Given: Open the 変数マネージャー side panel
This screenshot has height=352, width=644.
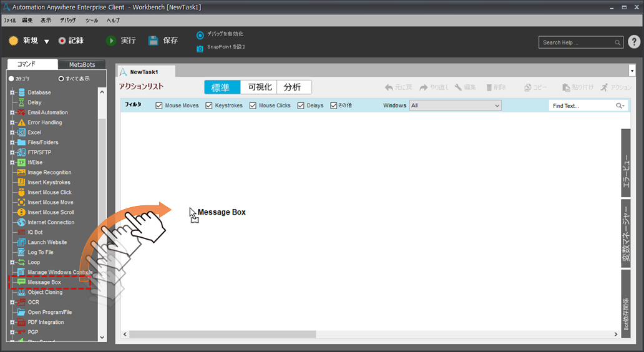Looking at the screenshot, I should point(625,233).
